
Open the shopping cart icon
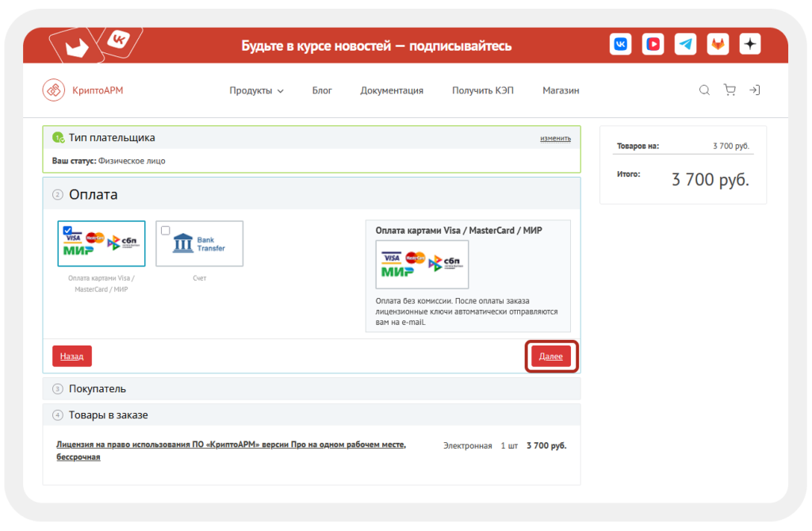tap(730, 90)
